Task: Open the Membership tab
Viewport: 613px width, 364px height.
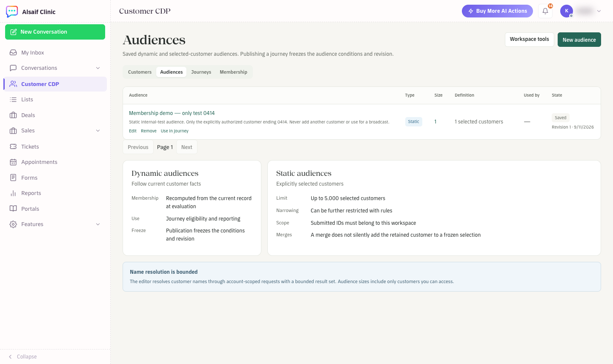Action: click(233, 72)
